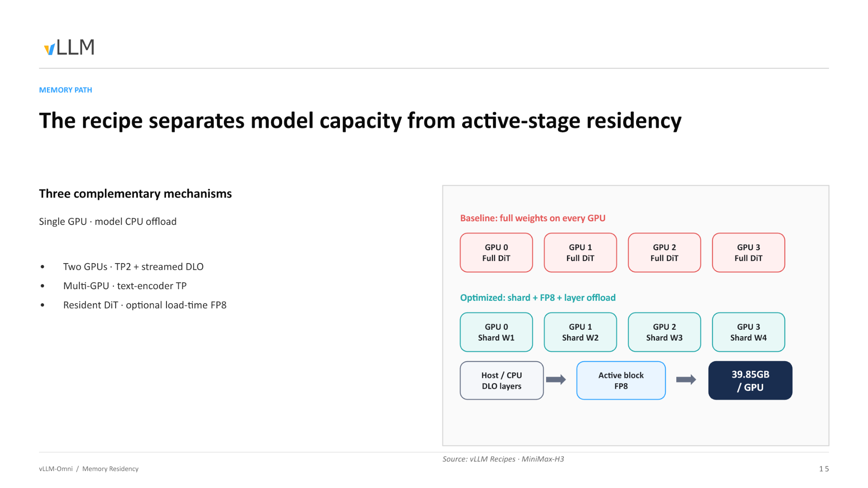The height and width of the screenshot is (488, 868).
Task: Click 'Baseline: full weights on every GPU' label
Action: pyautogui.click(x=533, y=218)
